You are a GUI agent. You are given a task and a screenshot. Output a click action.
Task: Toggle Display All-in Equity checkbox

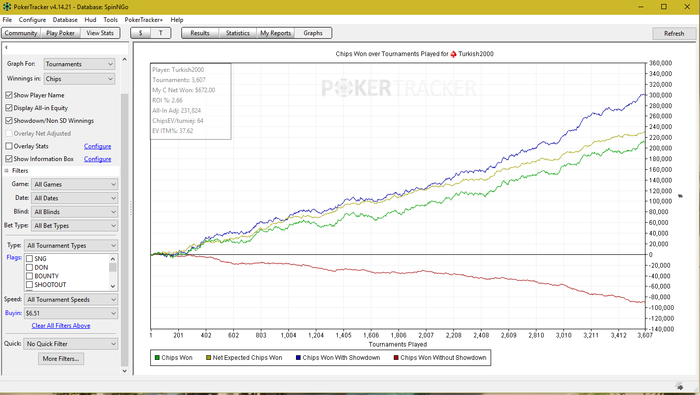pos(8,108)
